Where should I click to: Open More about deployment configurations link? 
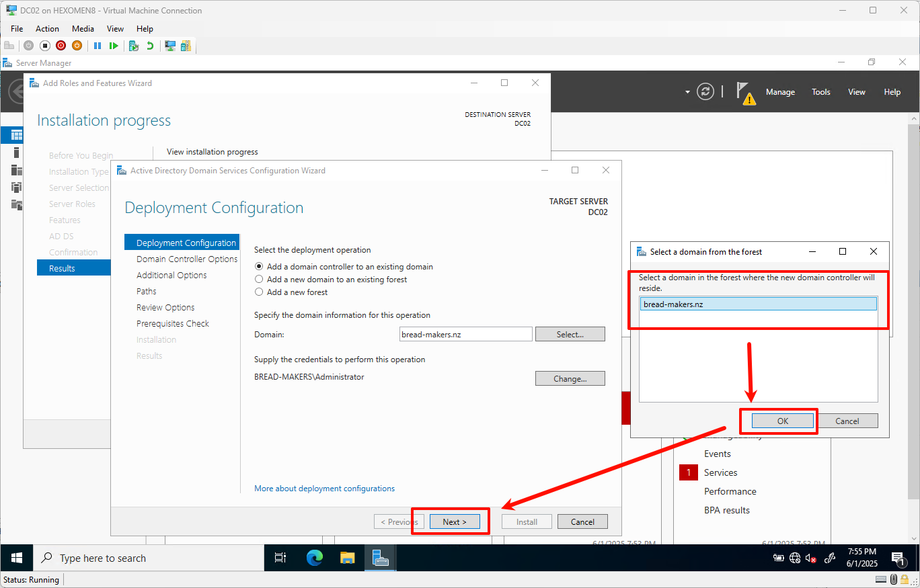click(x=324, y=489)
